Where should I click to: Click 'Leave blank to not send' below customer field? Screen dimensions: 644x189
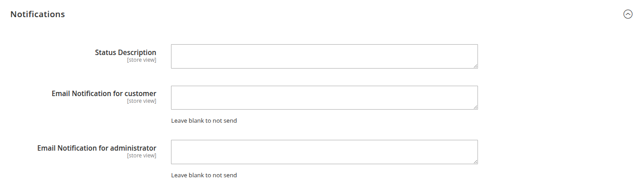[x=204, y=120]
